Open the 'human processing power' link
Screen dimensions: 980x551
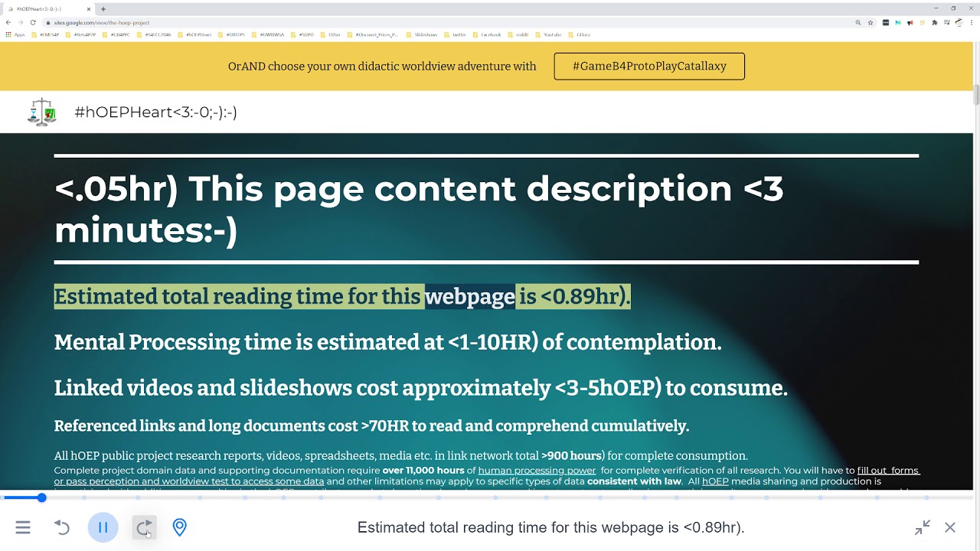[537, 470]
